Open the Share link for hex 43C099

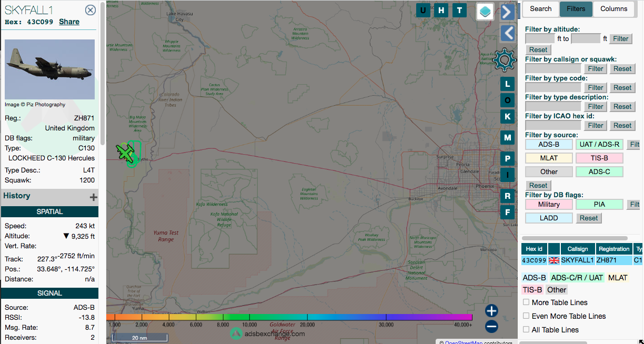tap(69, 22)
